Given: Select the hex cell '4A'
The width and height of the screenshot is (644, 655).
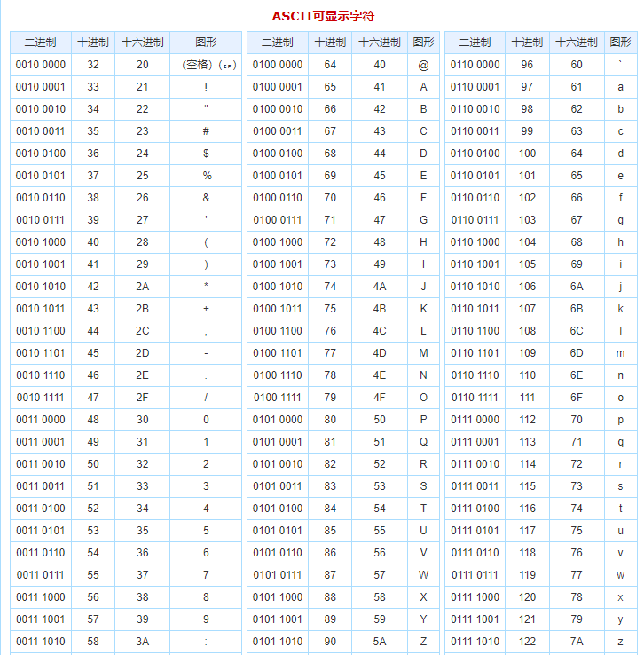Looking at the screenshot, I should point(380,287).
